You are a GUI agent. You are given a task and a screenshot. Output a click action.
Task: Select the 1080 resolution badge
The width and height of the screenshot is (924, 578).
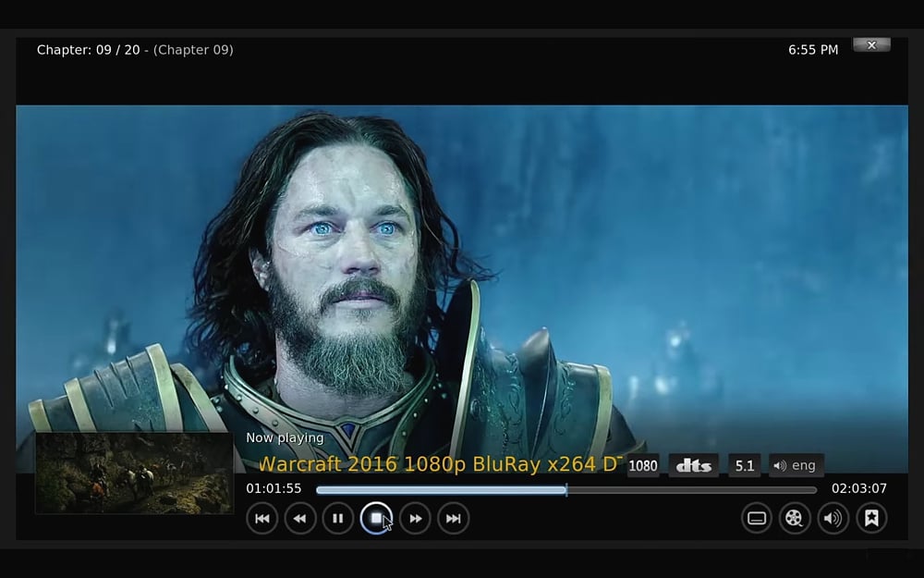(643, 465)
